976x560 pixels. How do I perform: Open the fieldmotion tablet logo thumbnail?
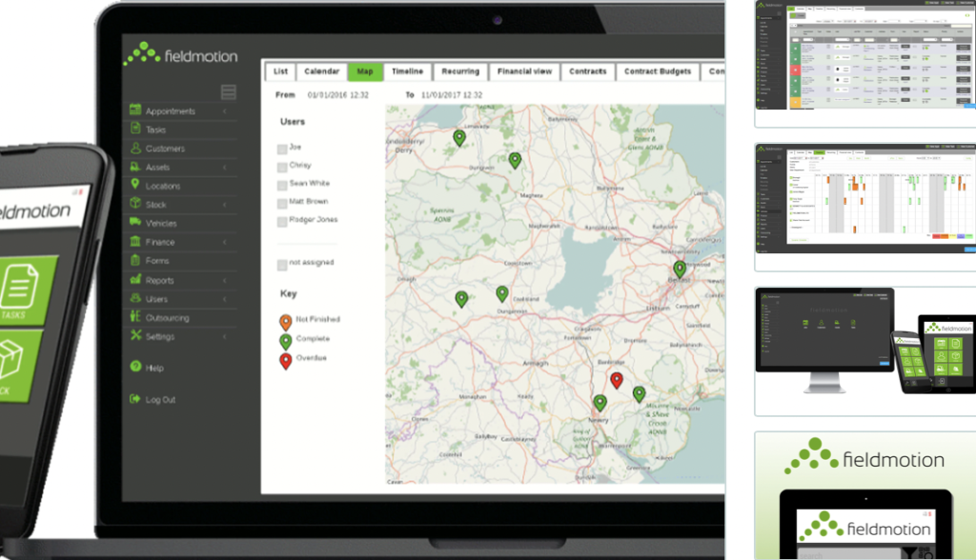(865, 495)
